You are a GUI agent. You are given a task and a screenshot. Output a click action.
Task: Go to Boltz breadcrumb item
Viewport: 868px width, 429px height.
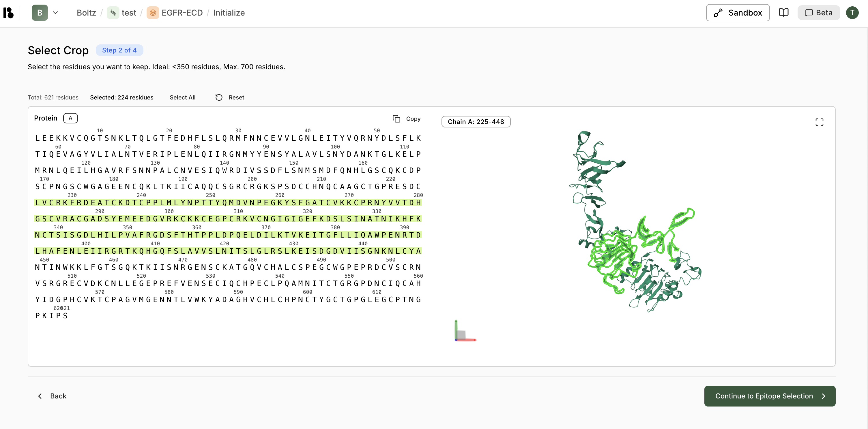[86, 13]
